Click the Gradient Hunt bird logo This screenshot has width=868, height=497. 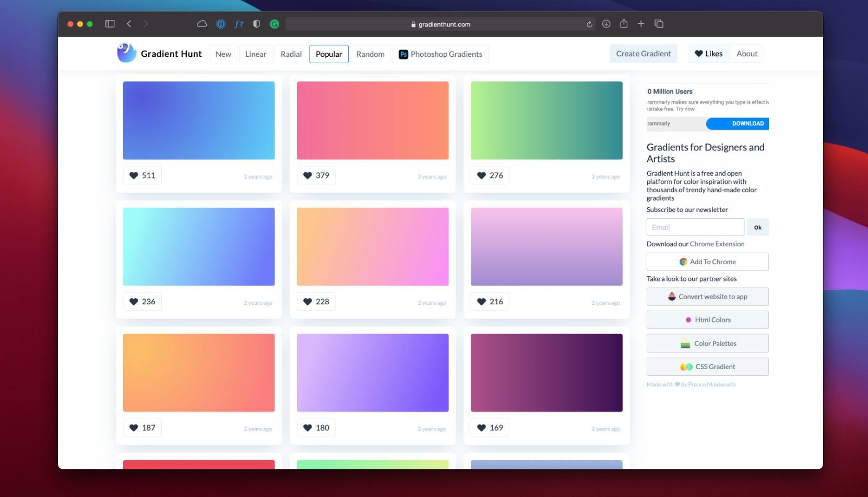[127, 53]
